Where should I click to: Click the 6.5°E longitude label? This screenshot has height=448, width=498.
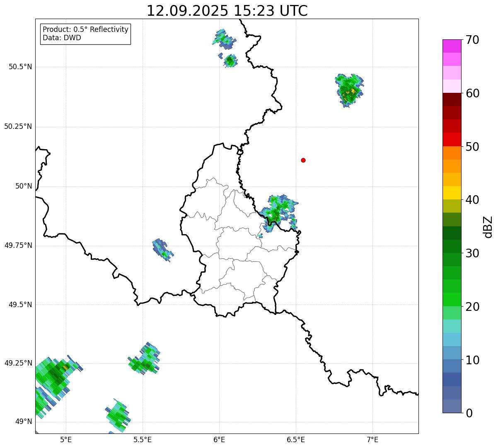tap(296, 439)
